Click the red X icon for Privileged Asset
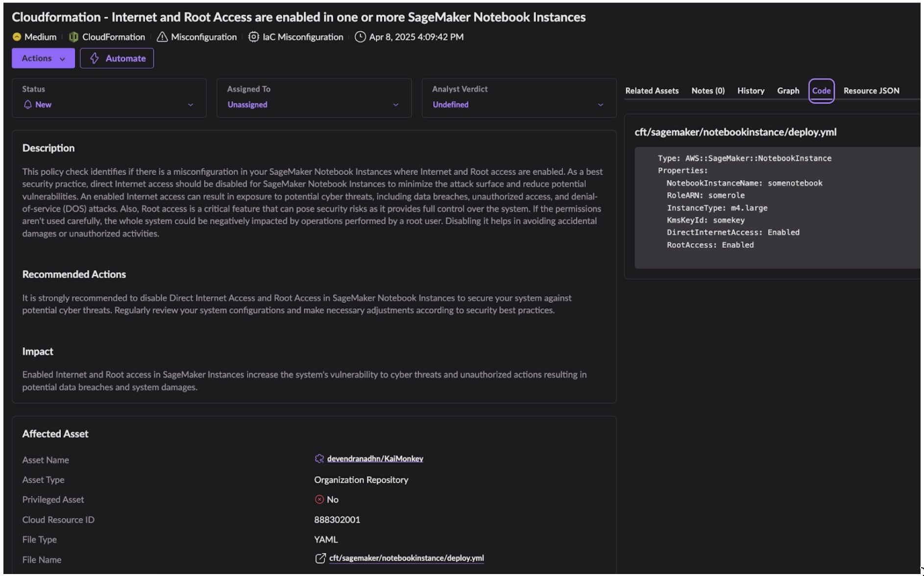 point(319,500)
